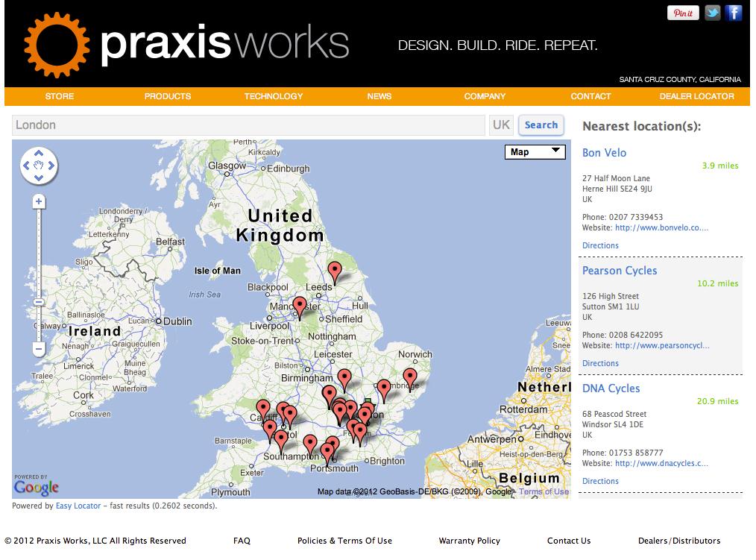Open the Warranty Policy link
756x560 pixels.
click(469, 541)
